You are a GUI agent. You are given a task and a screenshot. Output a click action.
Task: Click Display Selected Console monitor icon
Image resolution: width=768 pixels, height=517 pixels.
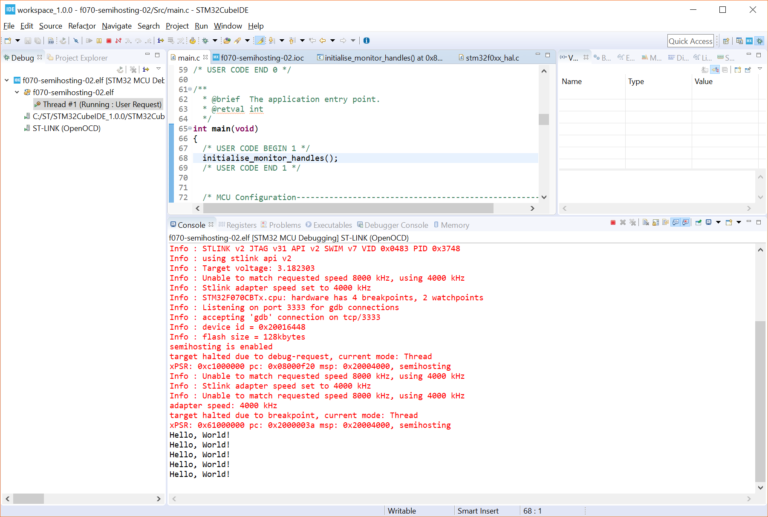[x=708, y=223]
